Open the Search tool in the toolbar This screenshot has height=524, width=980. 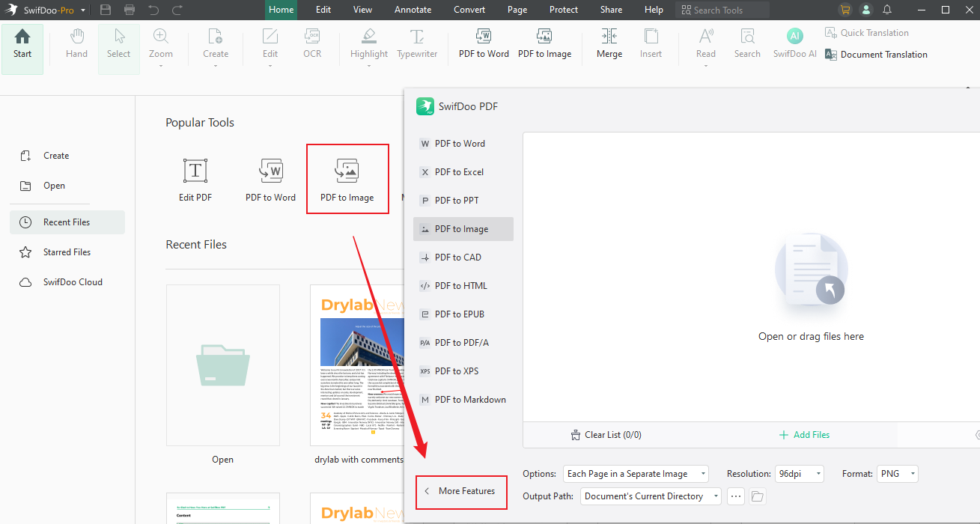click(746, 43)
